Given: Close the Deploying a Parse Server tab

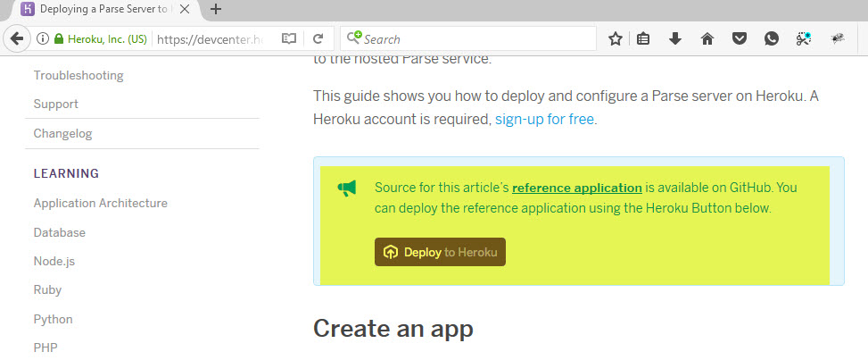Looking at the screenshot, I should [x=185, y=10].
